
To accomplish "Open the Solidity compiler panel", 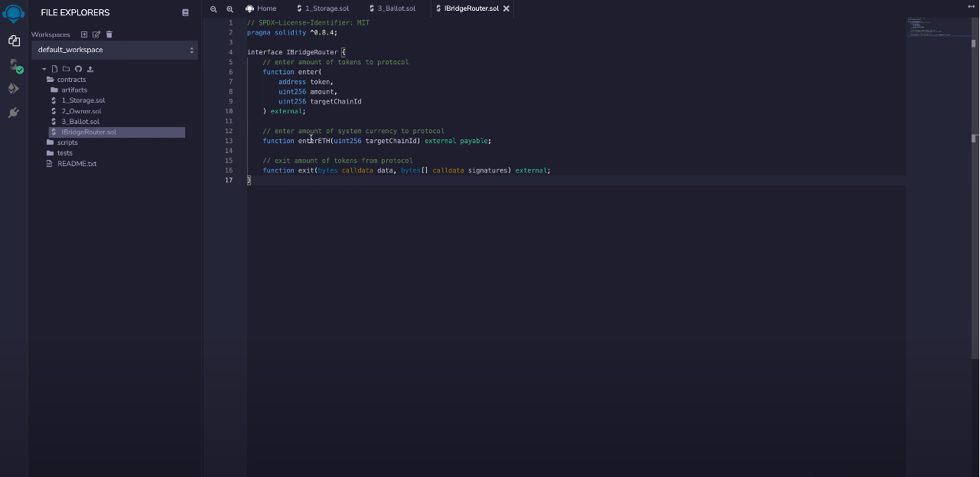I will (x=14, y=65).
